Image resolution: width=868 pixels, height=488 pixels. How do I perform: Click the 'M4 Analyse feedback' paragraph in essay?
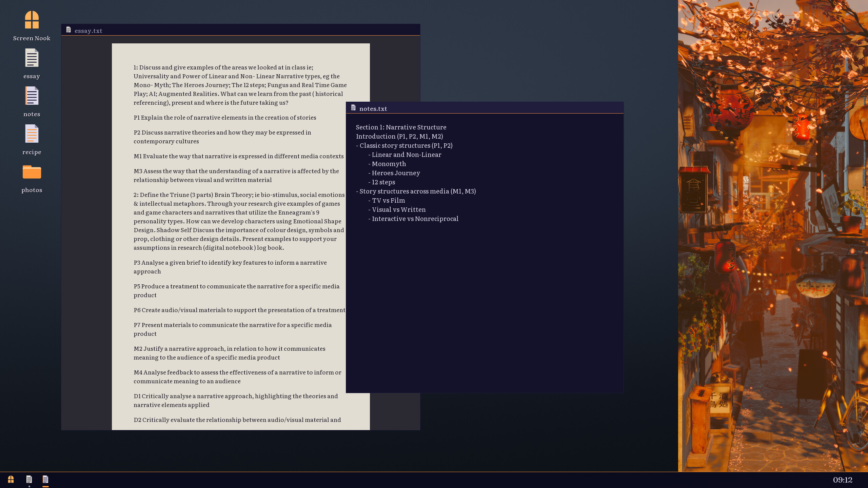point(237,377)
